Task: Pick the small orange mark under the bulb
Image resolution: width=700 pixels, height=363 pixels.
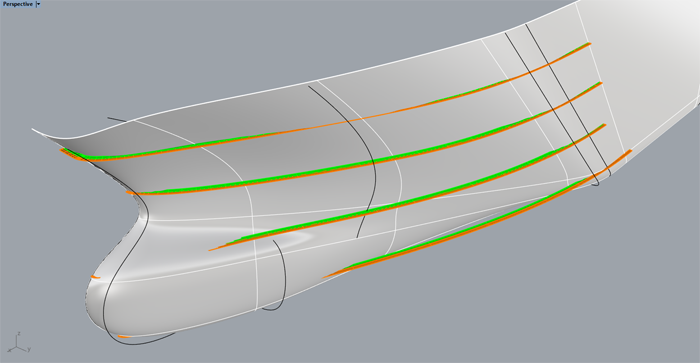Action: pos(125,336)
